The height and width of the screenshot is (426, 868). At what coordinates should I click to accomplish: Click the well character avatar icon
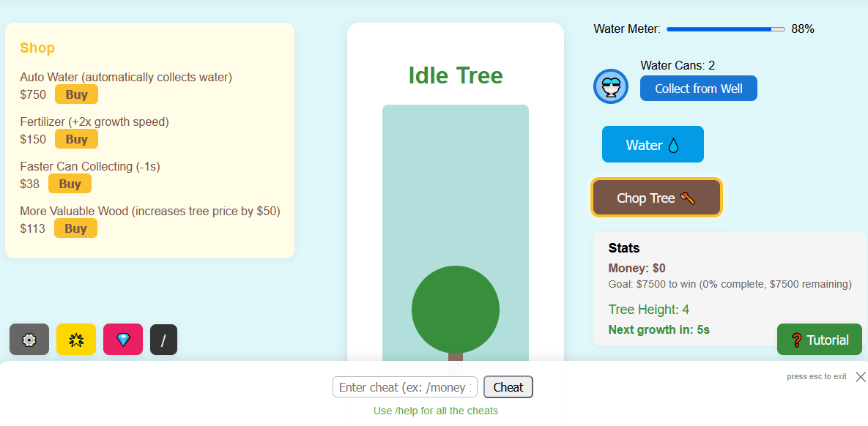[611, 86]
